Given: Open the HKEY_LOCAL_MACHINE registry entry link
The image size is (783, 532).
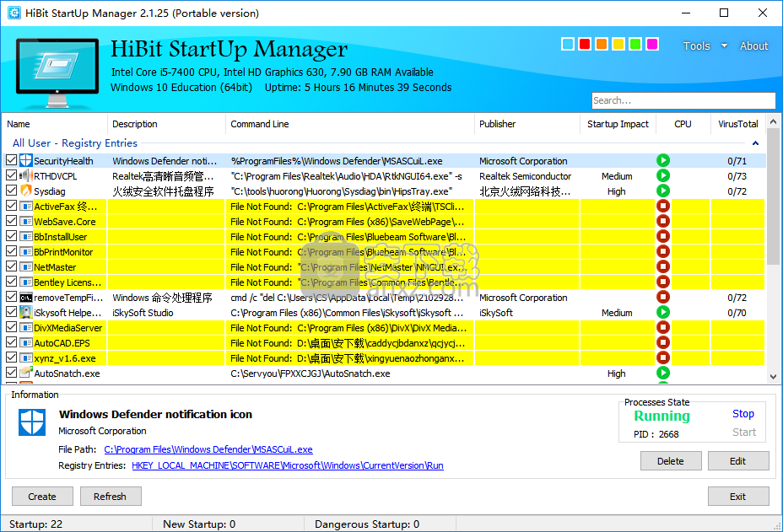Looking at the screenshot, I should (x=288, y=465).
